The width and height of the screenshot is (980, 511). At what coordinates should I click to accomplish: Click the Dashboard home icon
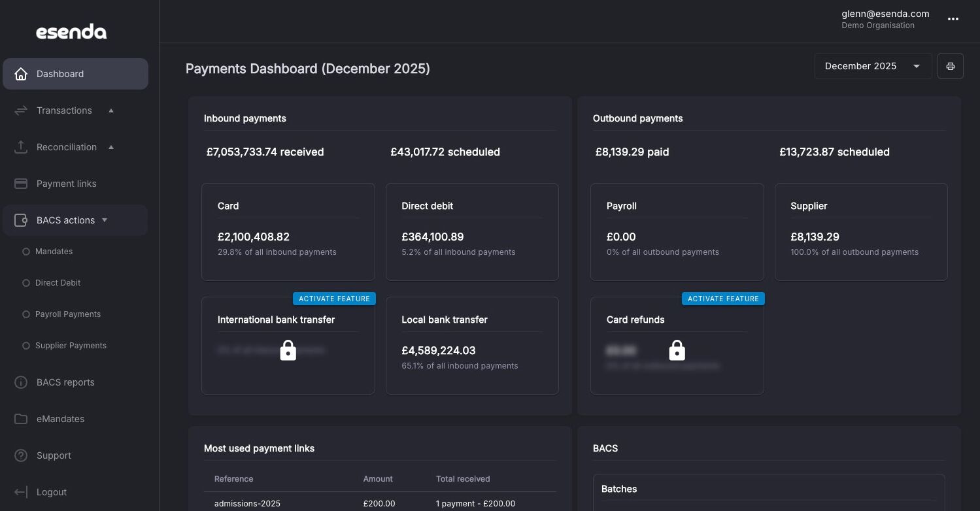(x=21, y=74)
